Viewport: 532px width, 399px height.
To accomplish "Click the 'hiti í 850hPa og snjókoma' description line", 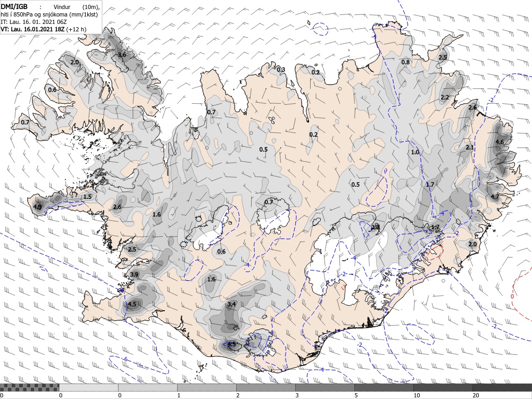I will click(x=49, y=14).
